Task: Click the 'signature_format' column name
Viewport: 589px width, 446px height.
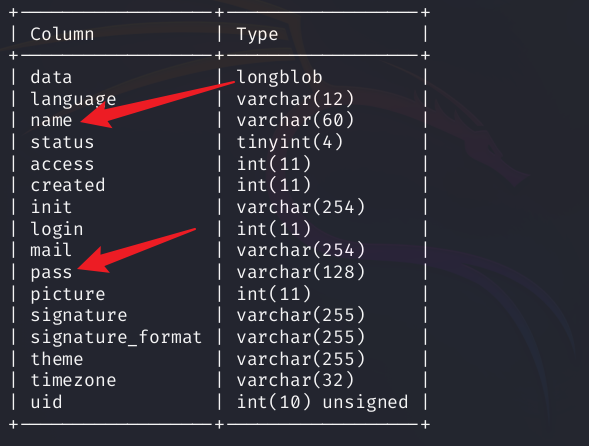Action: tap(116, 337)
